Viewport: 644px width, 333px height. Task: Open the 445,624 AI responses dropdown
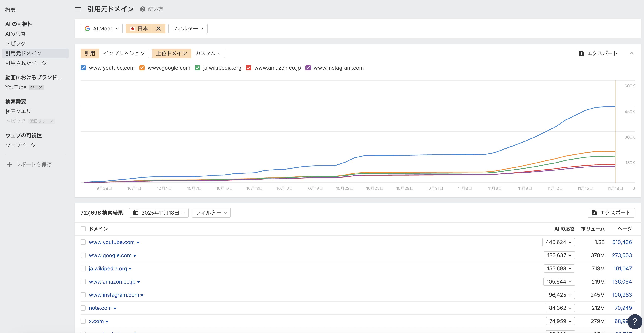click(558, 242)
